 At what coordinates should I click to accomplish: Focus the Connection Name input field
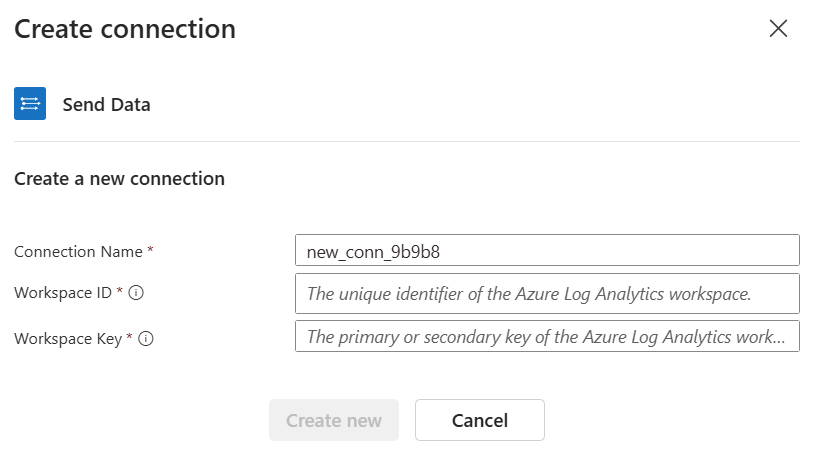tap(547, 250)
